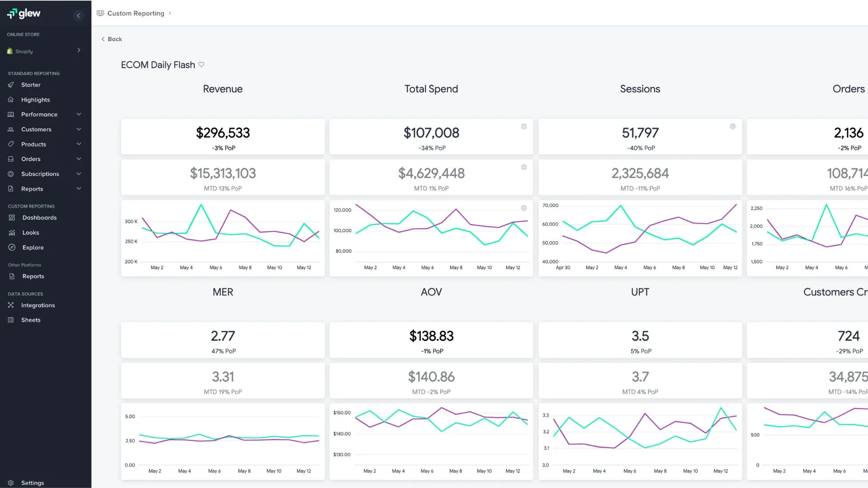The height and width of the screenshot is (488, 868).
Task: Click the Custom Reporting breadcrumb
Action: coord(136,14)
